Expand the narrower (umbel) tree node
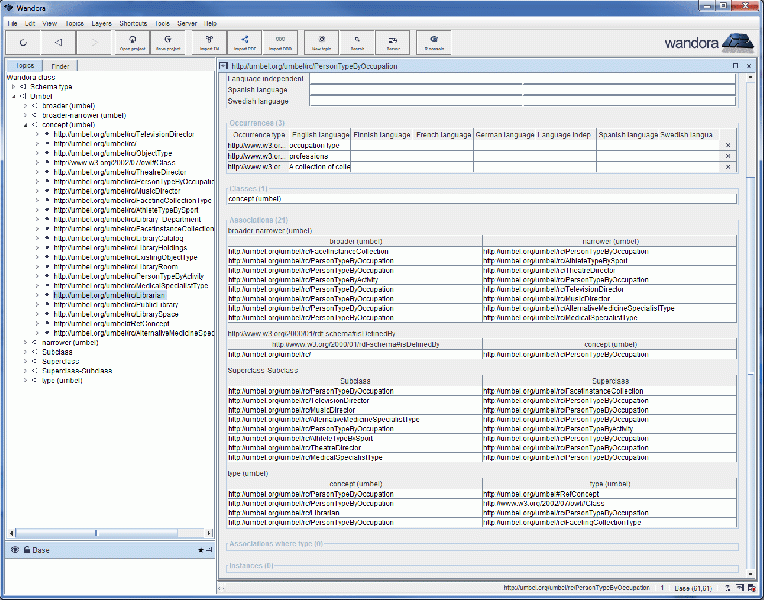 tap(25, 342)
